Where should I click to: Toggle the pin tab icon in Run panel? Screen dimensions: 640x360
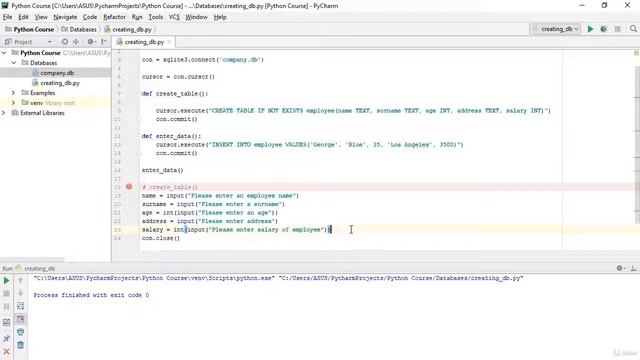tap(7, 338)
